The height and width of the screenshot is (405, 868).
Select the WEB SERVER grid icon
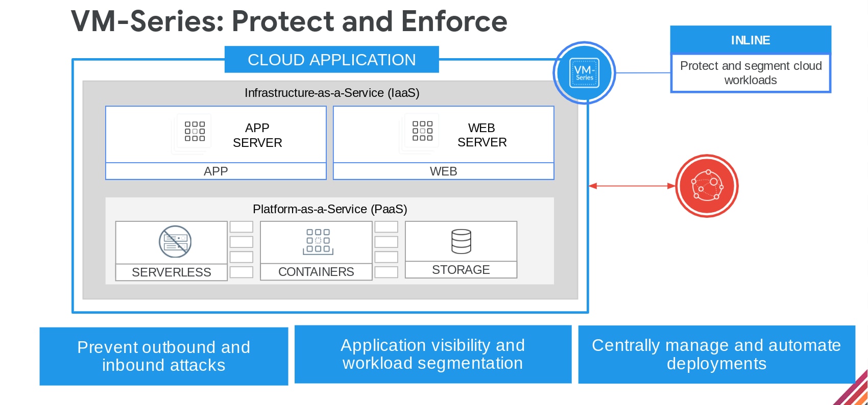(422, 131)
